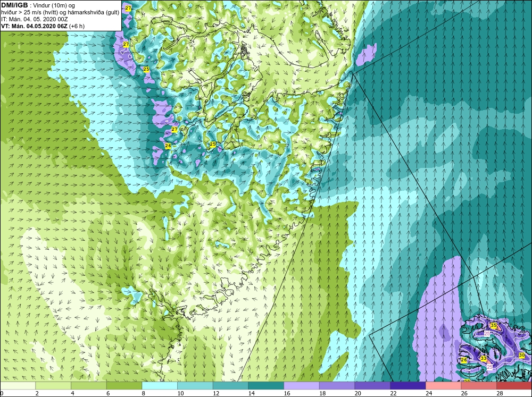
Task: Click the 4–6 m/s green legend swatch
Action: point(88,386)
